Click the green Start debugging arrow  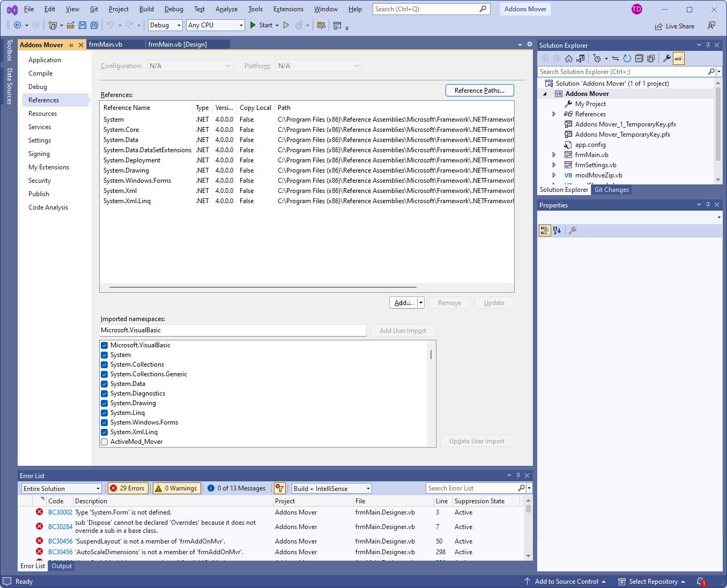pos(253,25)
